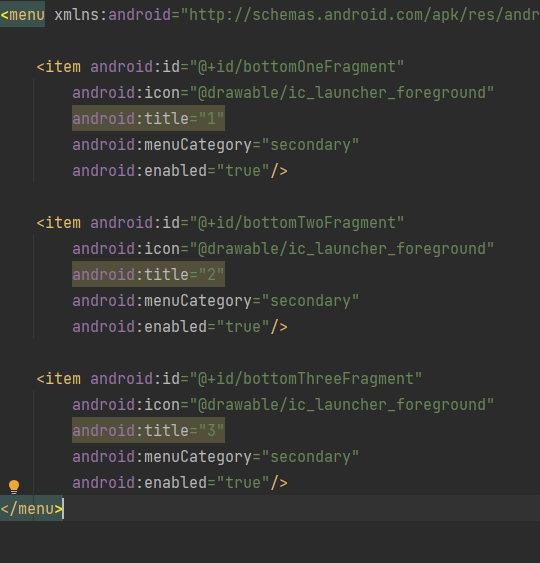540x563 pixels.
Task: Click android:enabled="true" next to lightbulb
Action: (171, 482)
